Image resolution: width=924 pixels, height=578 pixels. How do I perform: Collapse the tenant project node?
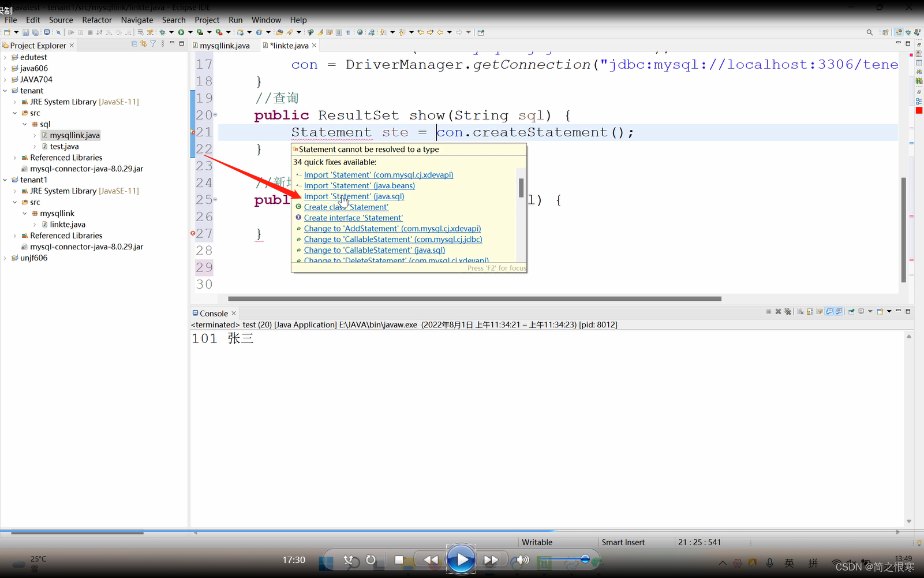5,91
